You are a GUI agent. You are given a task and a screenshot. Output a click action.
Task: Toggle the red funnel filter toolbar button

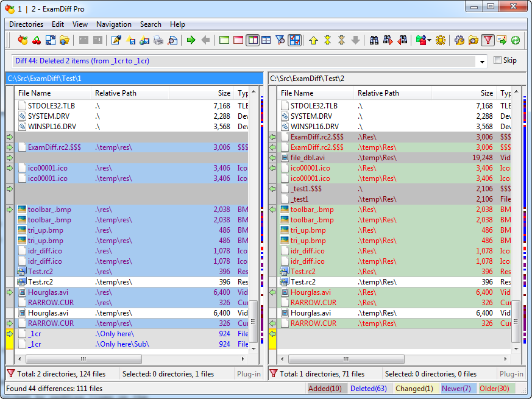coord(488,40)
